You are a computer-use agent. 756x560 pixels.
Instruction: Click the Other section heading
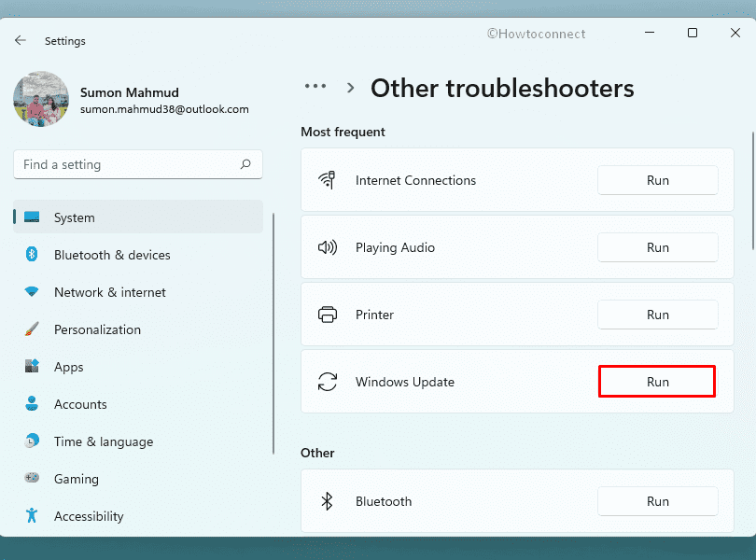click(x=317, y=453)
